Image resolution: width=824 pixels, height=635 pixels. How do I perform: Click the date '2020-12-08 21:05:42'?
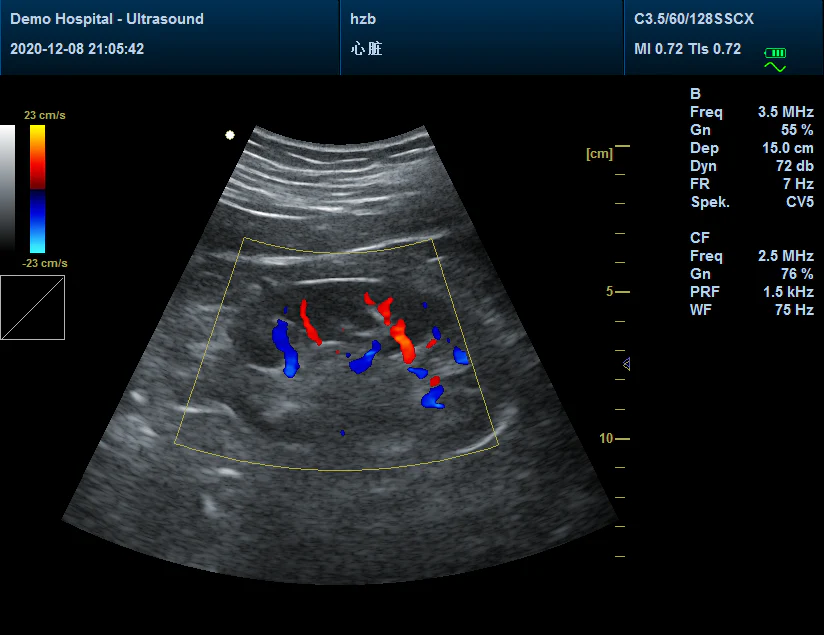pyautogui.click(x=77, y=49)
